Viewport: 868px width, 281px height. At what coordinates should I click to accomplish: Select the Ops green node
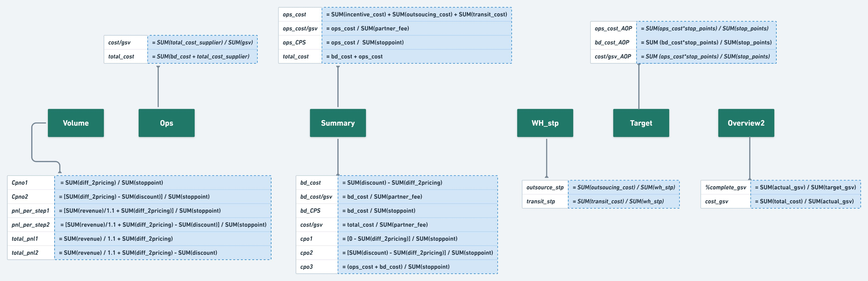166,123
